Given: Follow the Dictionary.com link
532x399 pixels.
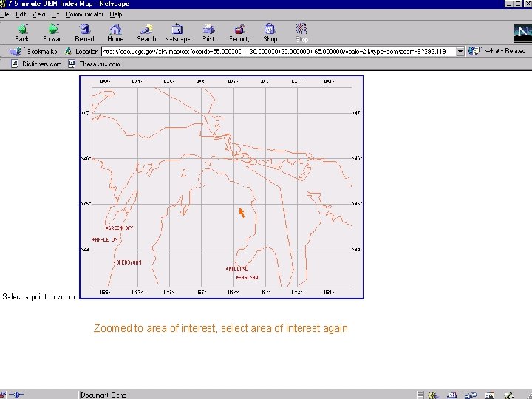Looking at the screenshot, I should point(41,64).
